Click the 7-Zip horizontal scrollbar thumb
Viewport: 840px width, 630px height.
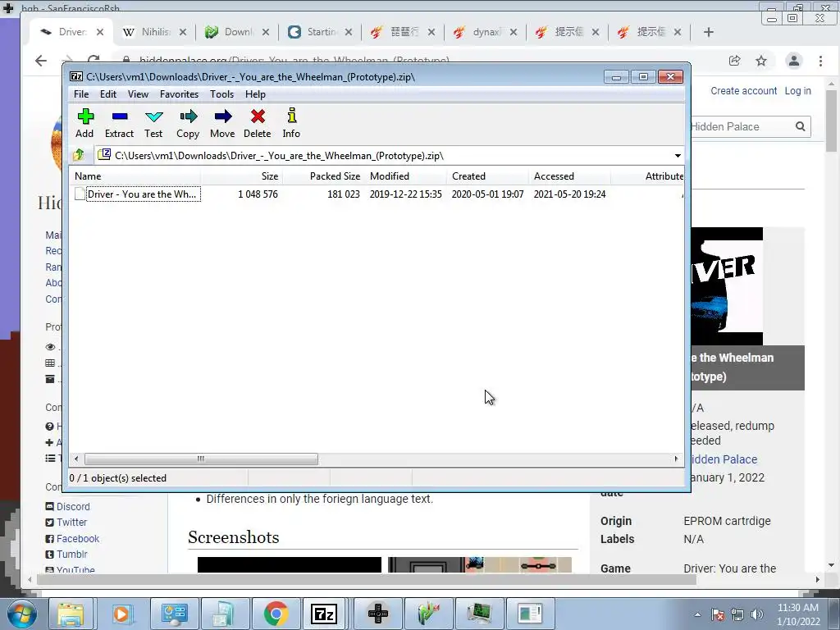coord(201,459)
